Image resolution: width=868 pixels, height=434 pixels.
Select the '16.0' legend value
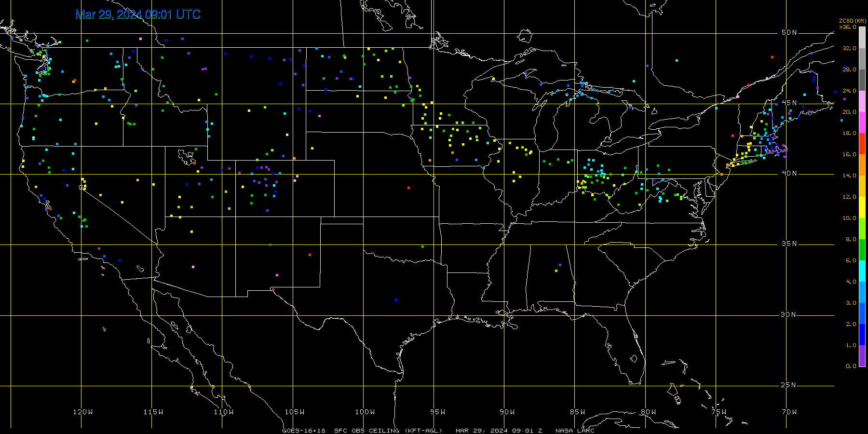click(x=849, y=154)
